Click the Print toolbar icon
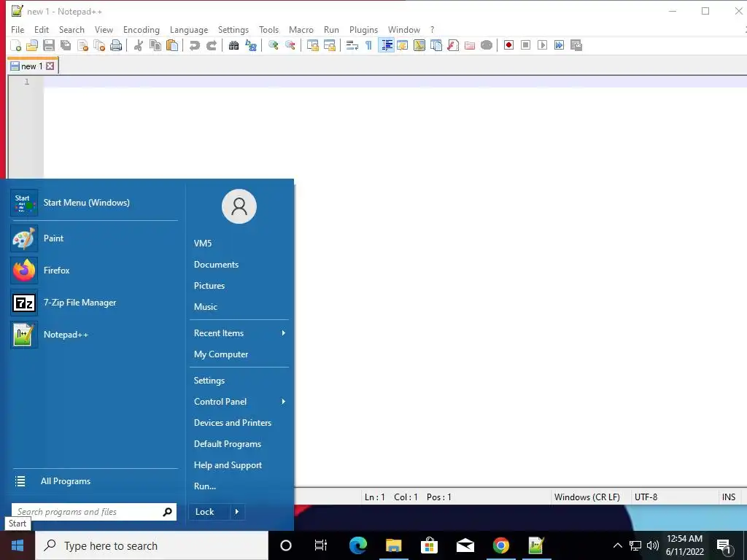This screenshot has height=560, width=747. click(x=116, y=45)
